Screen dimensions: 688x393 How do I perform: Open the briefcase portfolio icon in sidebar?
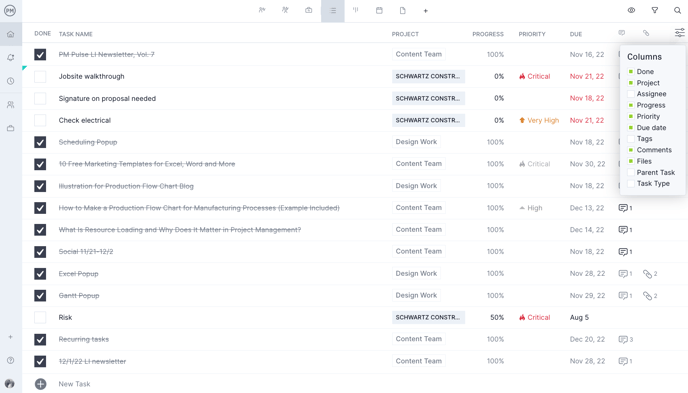click(x=11, y=128)
